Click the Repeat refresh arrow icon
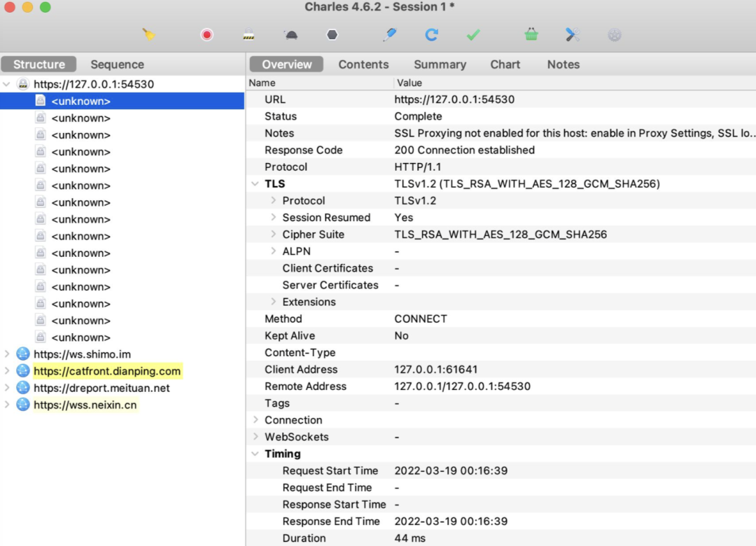This screenshot has height=546, width=756. 431,35
